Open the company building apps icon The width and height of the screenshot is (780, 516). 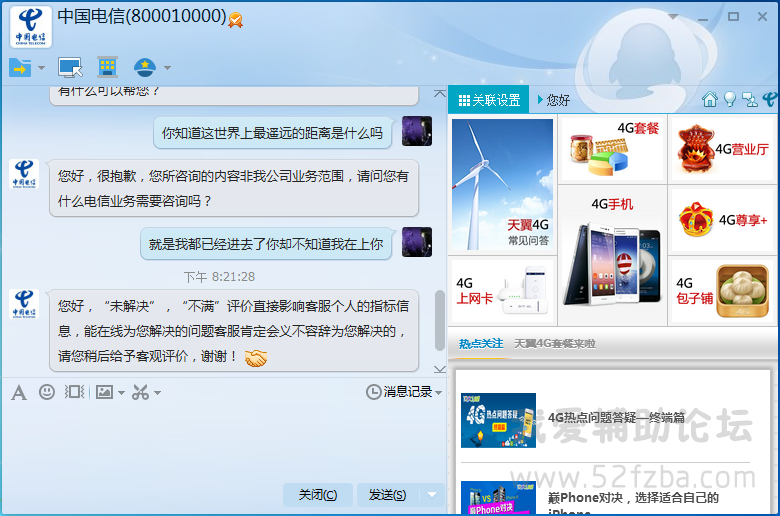[107, 67]
